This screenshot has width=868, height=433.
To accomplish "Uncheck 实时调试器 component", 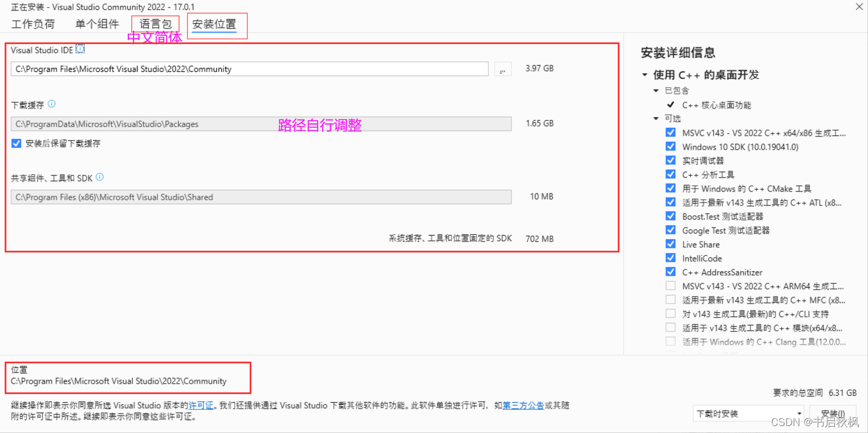I will pyautogui.click(x=671, y=160).
